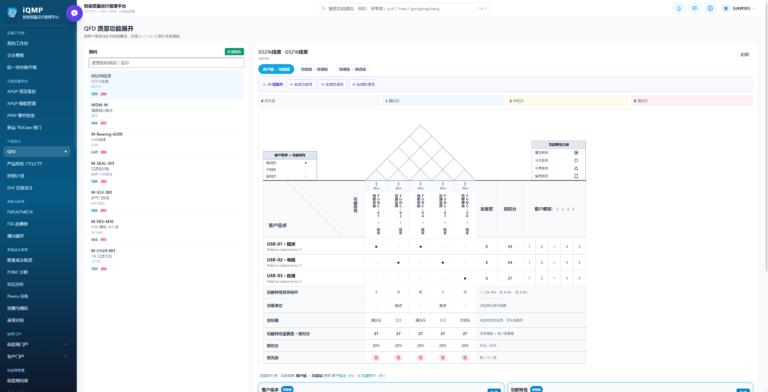Screen dimensions: 768x392
Task: Click the green plus mark in the USR-01 perception row
Action: pyautogui.click(x=554, y=246)
